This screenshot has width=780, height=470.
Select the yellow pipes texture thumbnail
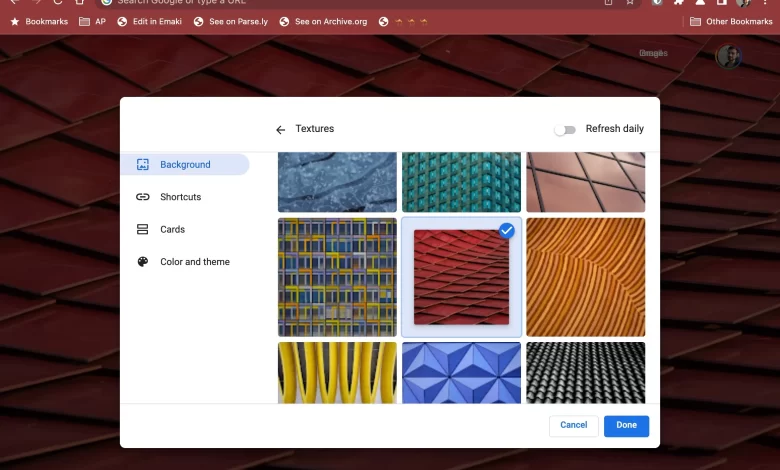(x=337, y=372)
